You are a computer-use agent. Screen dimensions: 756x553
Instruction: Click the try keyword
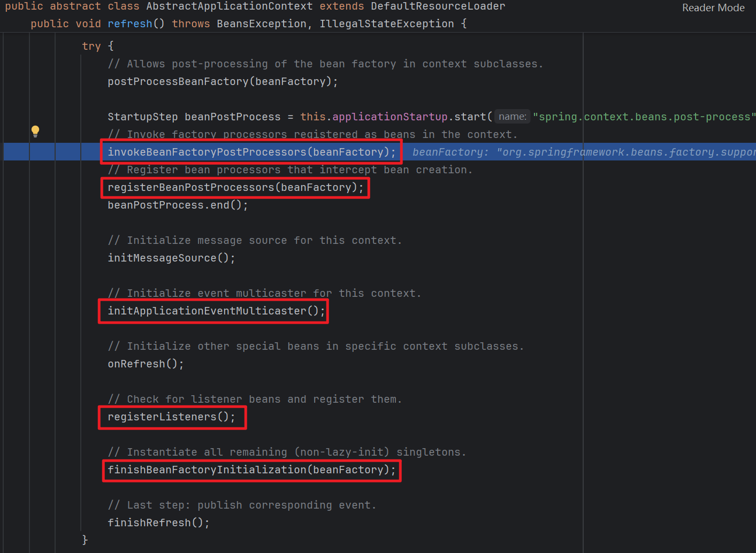[x=91, y=46]
